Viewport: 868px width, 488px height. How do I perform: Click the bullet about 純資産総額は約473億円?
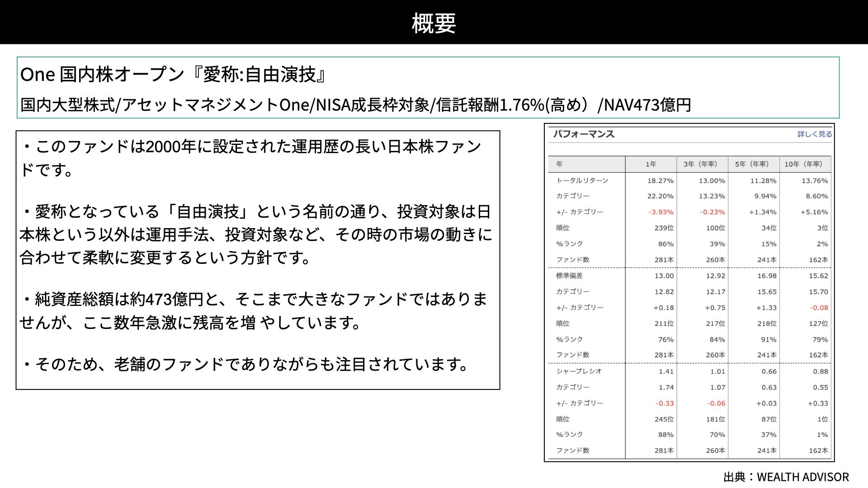pyautogui.click(x=254, y=310)
